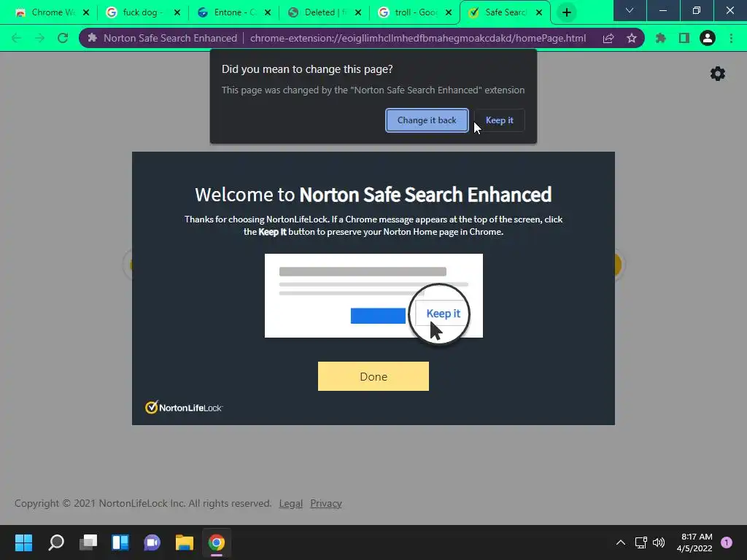Open the notification count badge
The image size is (747, 560).
tap(727, 542)
